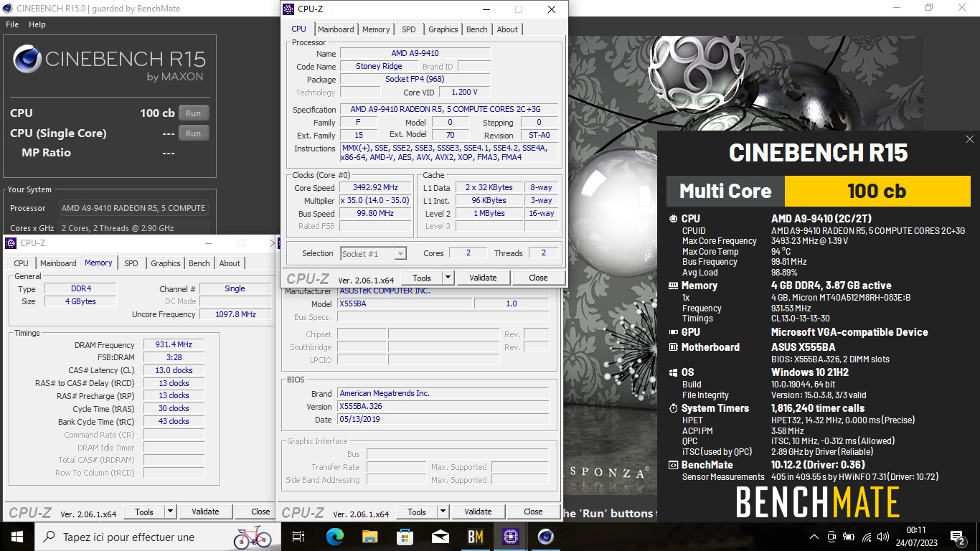This screenshot has height=551, width=980.
Task: Open Tools dropdown arrow in front CPU-Z window
Action: [448, 278]
